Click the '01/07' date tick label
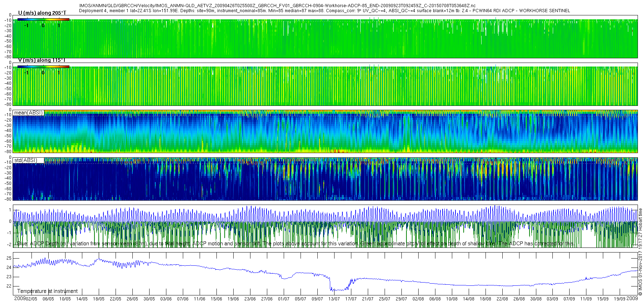The height and width of the screenshot is (304, 644). tap(284, 299)
